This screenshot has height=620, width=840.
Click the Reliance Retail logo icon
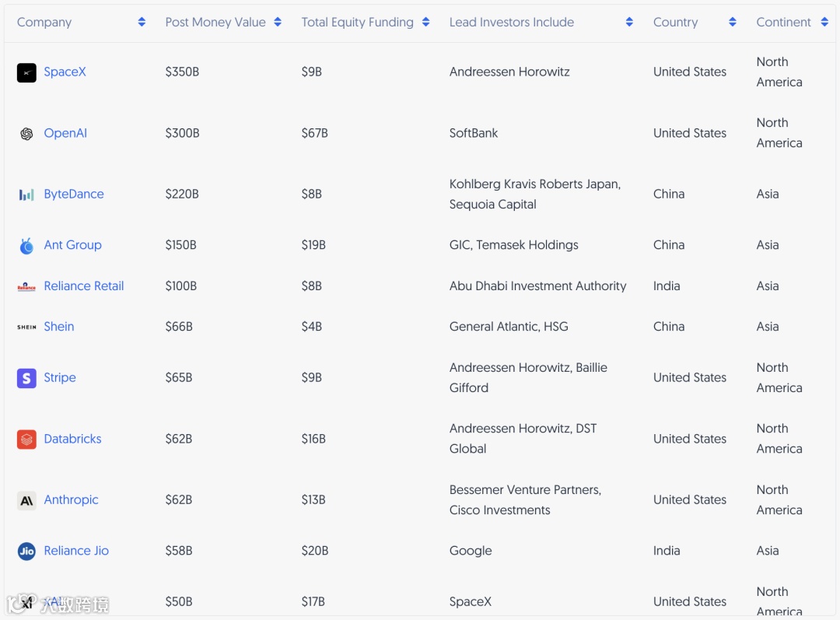(x=26, y=286)
